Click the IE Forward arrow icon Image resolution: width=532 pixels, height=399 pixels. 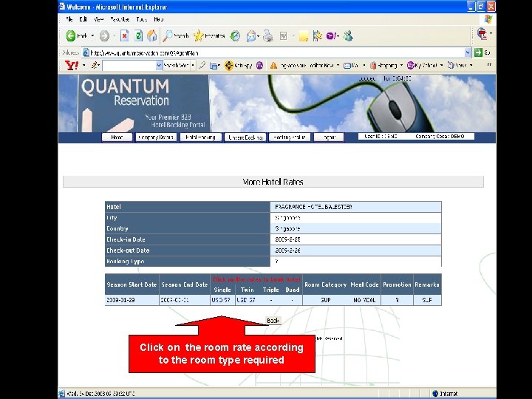click(104, 35)
